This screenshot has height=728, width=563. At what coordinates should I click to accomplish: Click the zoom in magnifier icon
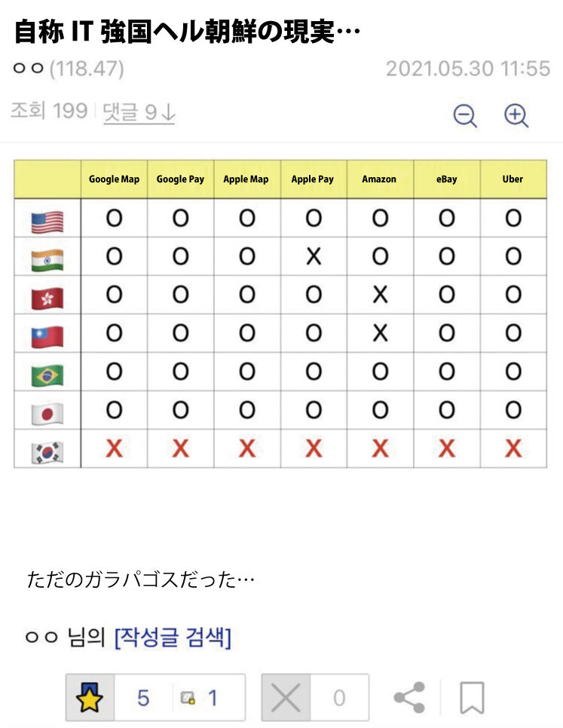(x=516, y=116)
